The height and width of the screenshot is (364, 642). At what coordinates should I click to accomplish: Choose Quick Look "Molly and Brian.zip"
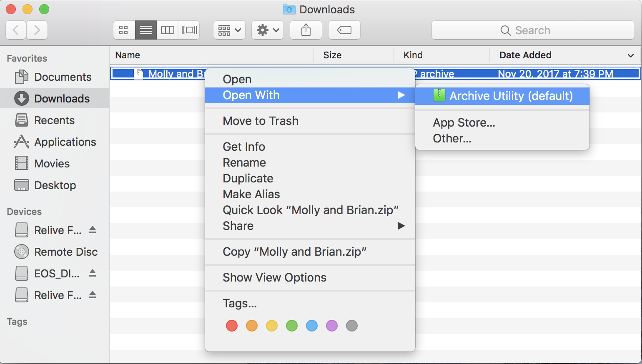pyautogui.click(x=310, y=210)
